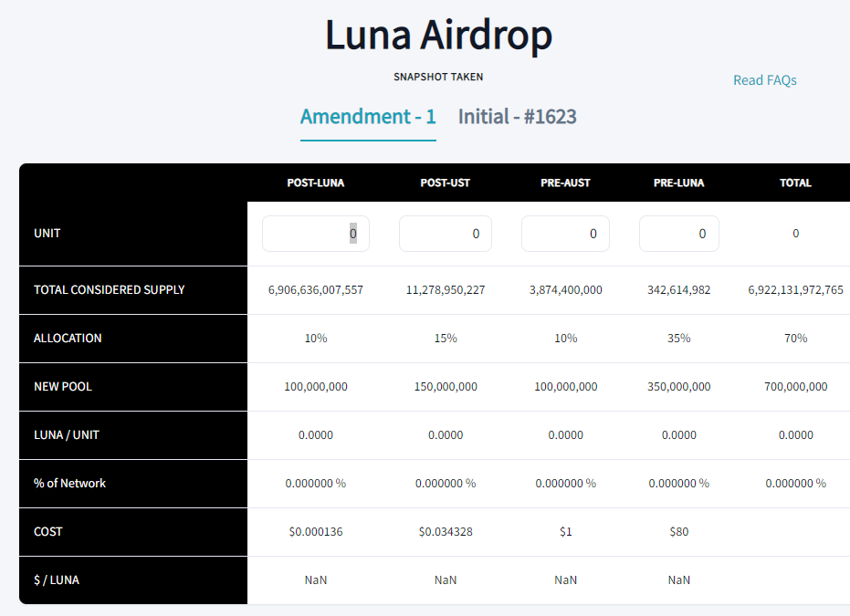This screenshot has height=616, width=850.
Task: Switch to the Amendment - 1 tab
Action: point(368,117)
